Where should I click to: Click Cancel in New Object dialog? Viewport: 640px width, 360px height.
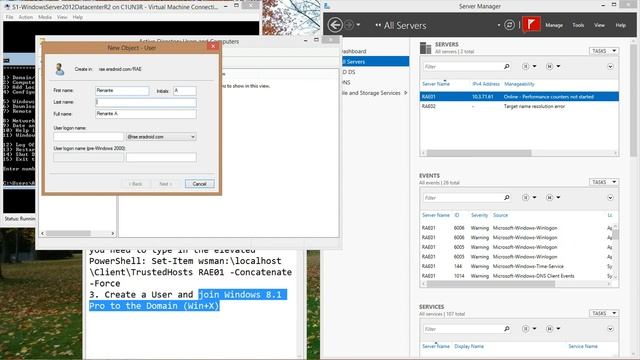click(x=199, y=184)
